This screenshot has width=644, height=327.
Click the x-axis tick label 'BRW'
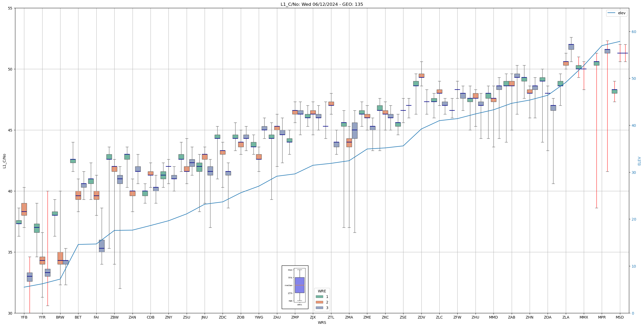pyautogui.click(x=60, y=317)
